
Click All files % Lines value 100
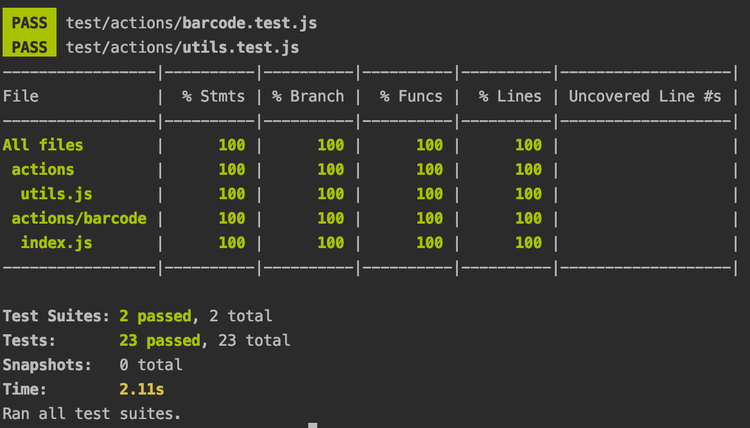(x=529, y=145)
